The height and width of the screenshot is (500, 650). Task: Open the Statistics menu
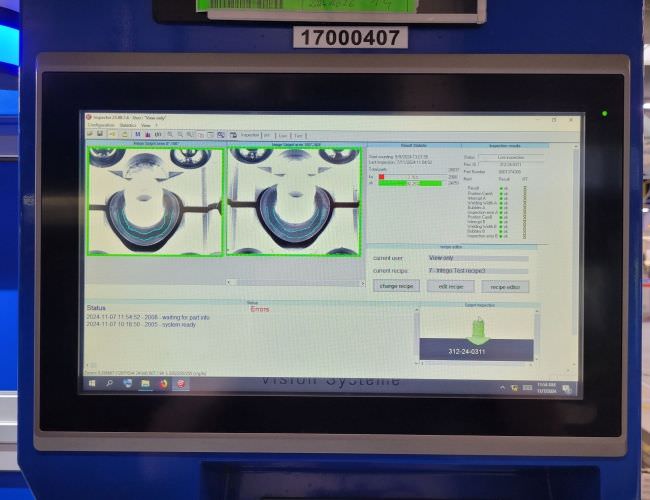click(x=128, y=125)
